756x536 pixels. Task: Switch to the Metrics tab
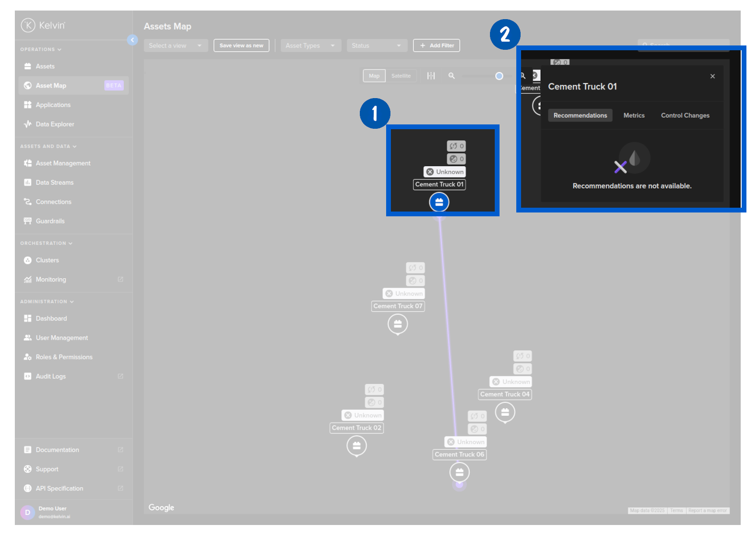pyautogui.click(x=634, y=115)
